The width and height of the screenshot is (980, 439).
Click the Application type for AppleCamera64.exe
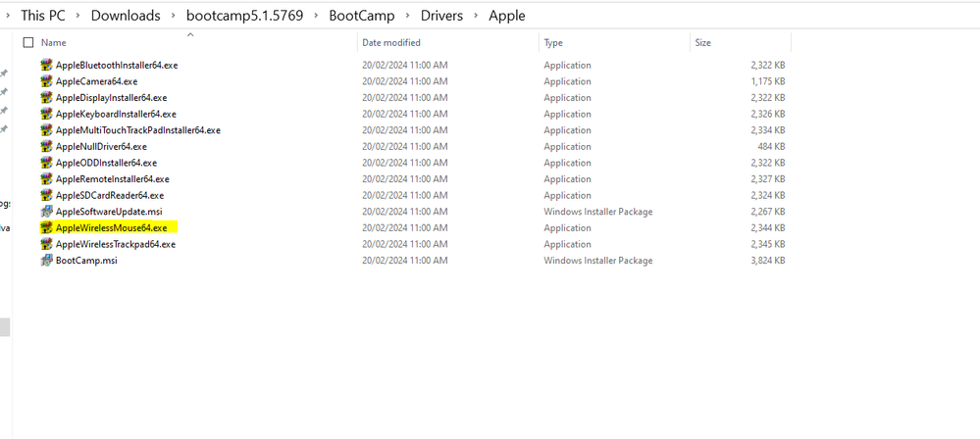[x=568, y=81]
